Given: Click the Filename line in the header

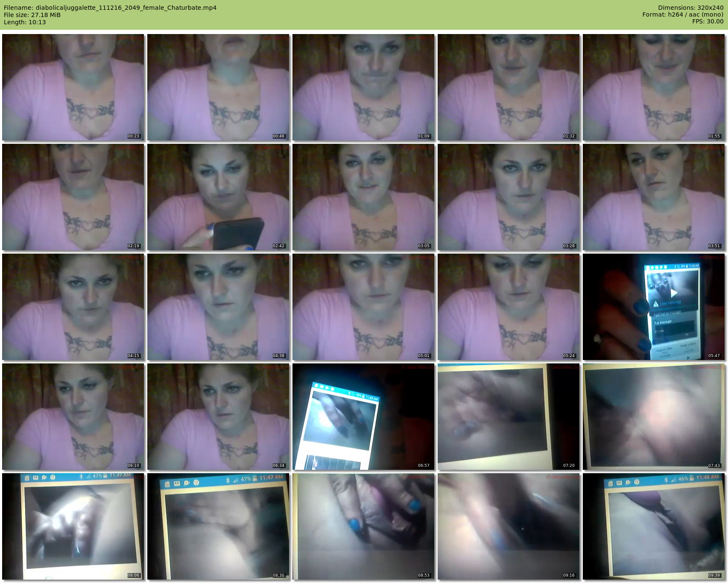Looking at the screenshot, I should pos(110,8).
